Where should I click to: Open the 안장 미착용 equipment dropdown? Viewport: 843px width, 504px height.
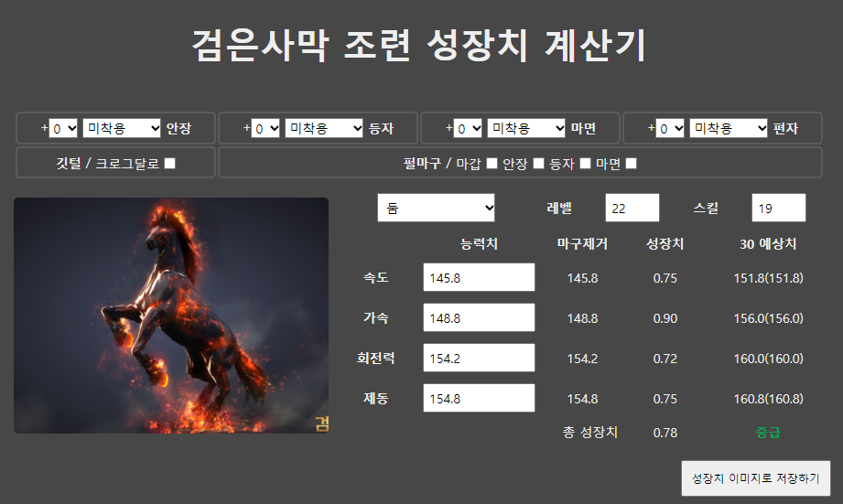tap(122, 129)
